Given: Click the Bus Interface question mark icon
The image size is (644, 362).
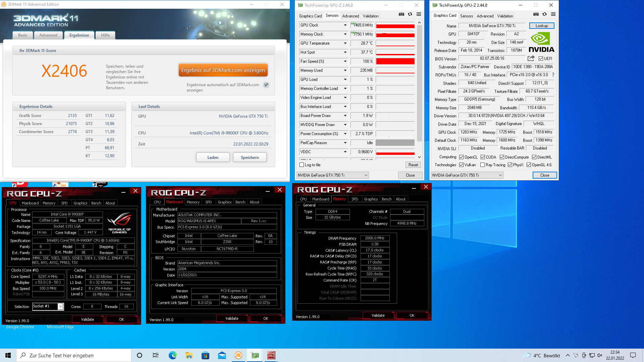Looking at the screenshot, I should pos(553,75).
